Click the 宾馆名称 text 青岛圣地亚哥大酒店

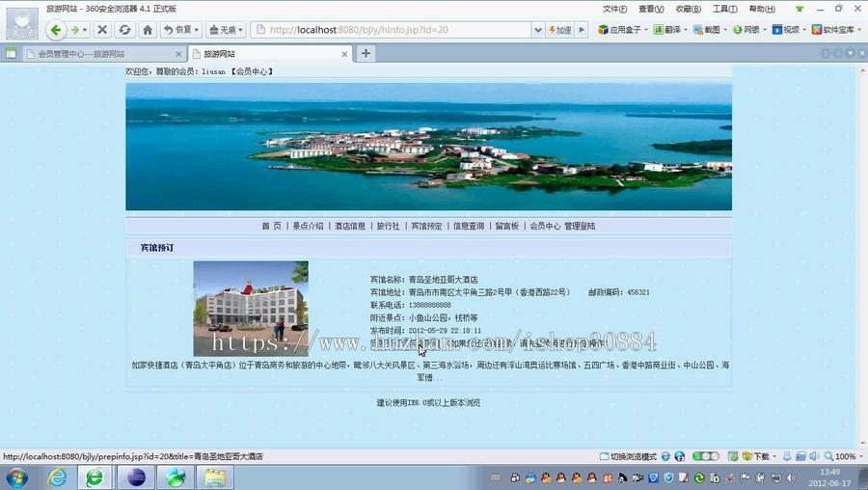(x=443, y=280)
